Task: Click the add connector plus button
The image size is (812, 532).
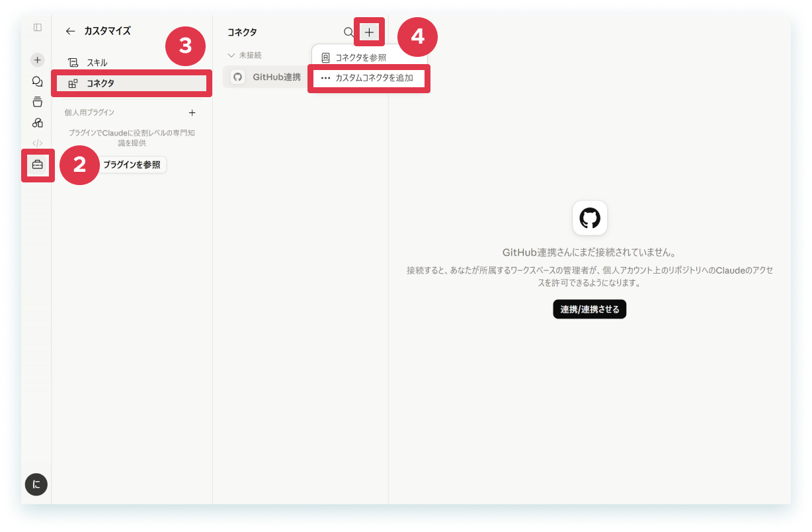Action: tap(369, 32)
